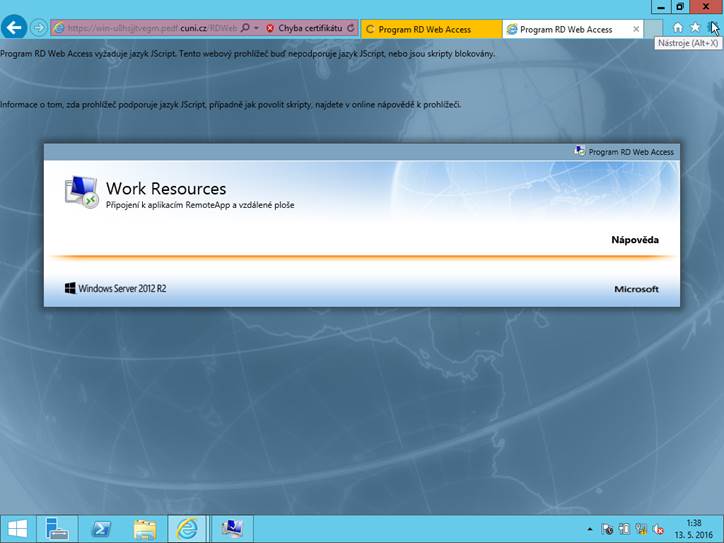Refresh the page with the reload icon
This screenshot has width=724, height=543.
(351, 28)
